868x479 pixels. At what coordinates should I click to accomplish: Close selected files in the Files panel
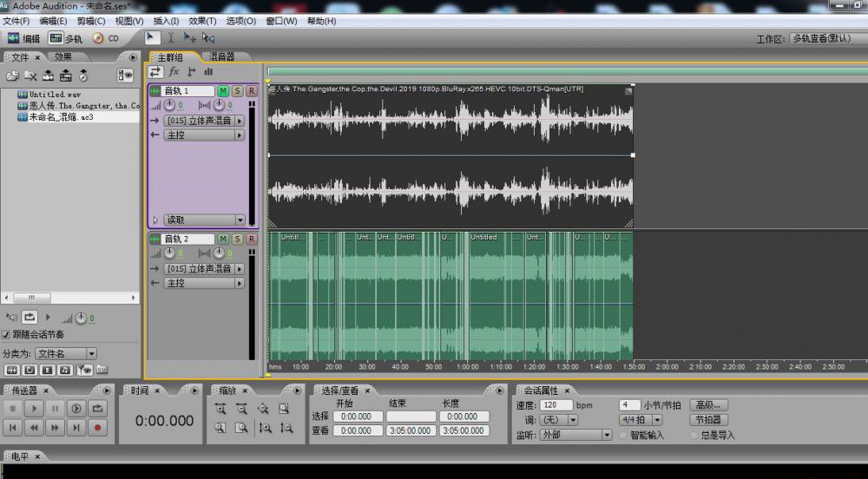30,75
